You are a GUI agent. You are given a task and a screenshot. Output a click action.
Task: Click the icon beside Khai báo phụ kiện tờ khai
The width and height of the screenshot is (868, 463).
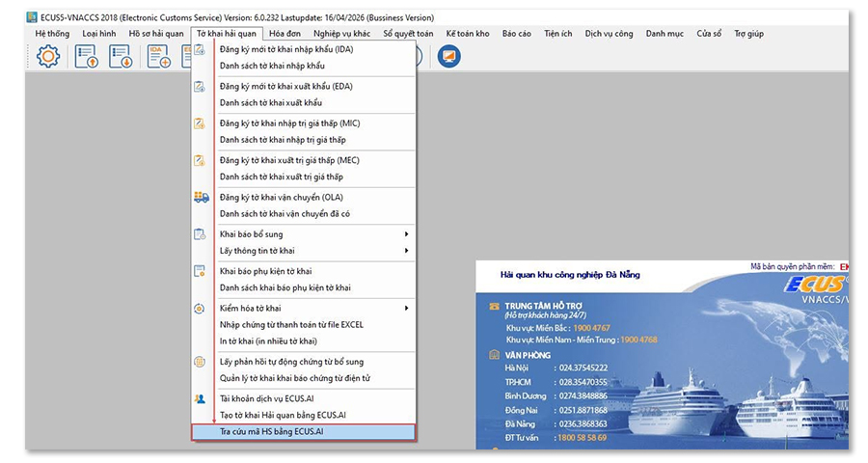pos(200,271)
